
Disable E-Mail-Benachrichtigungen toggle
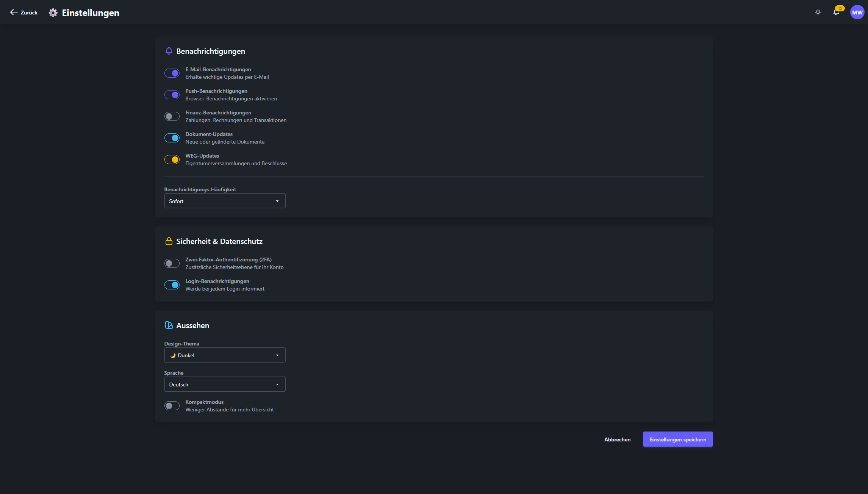tap(172, 73)
